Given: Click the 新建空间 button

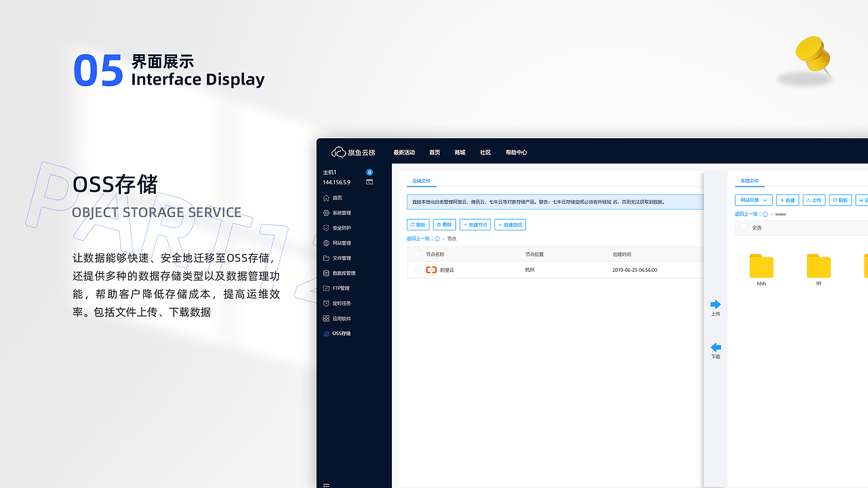Looking at the screenshot, I should [511, 224].
